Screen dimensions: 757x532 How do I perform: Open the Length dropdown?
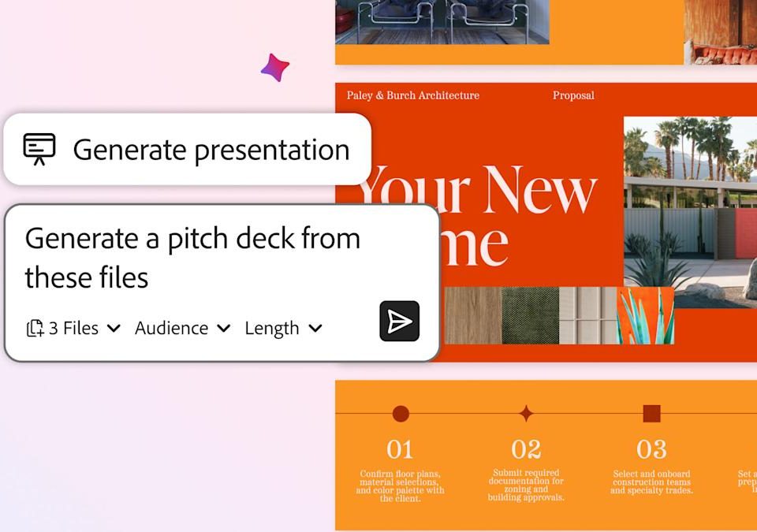pyautogui.click(x=283, y=329)
